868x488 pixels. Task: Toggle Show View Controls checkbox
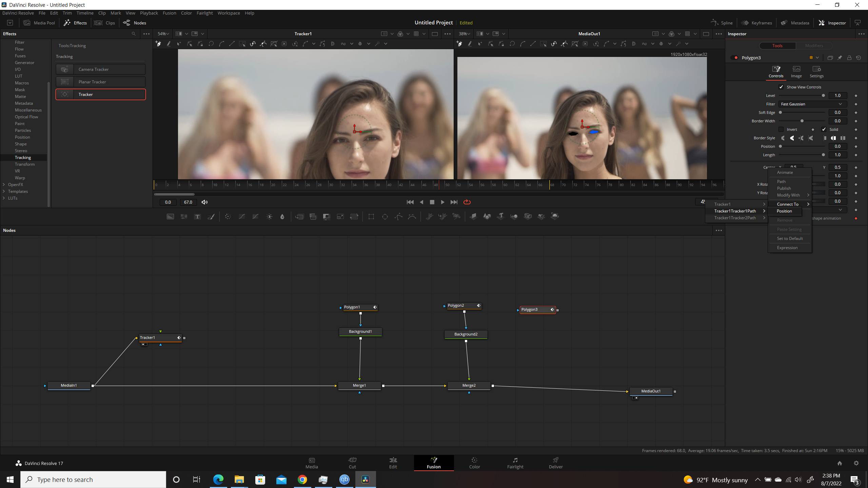tap(781, 87)
